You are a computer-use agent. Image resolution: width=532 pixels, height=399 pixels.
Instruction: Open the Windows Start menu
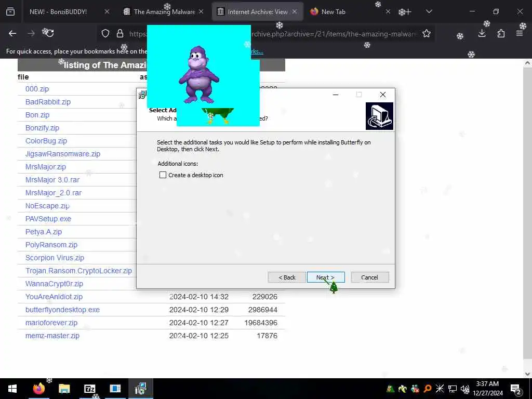[12, 389]
